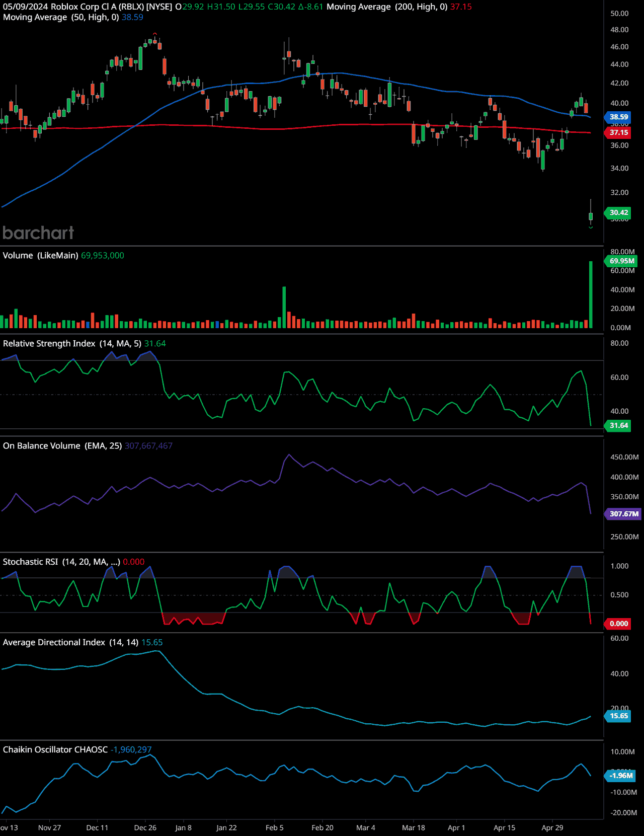
Task: Click the Dec 11 date axis label
Action: (97, 827)
